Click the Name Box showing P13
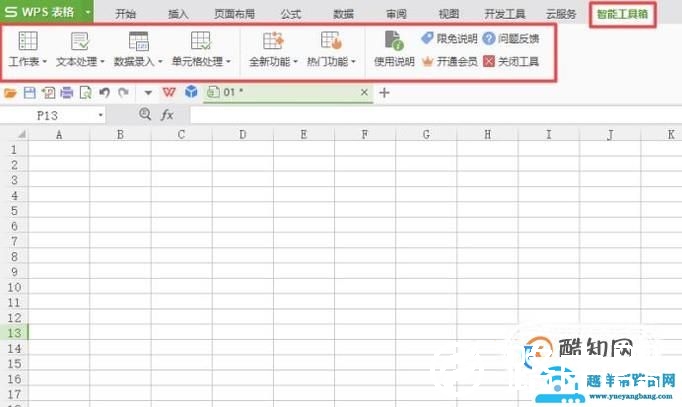 pos(48,115)
